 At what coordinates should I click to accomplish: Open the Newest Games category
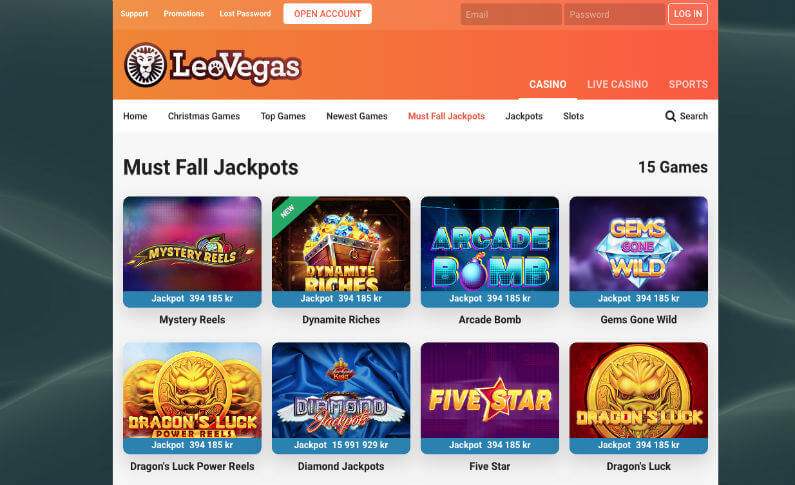(357, 116)
